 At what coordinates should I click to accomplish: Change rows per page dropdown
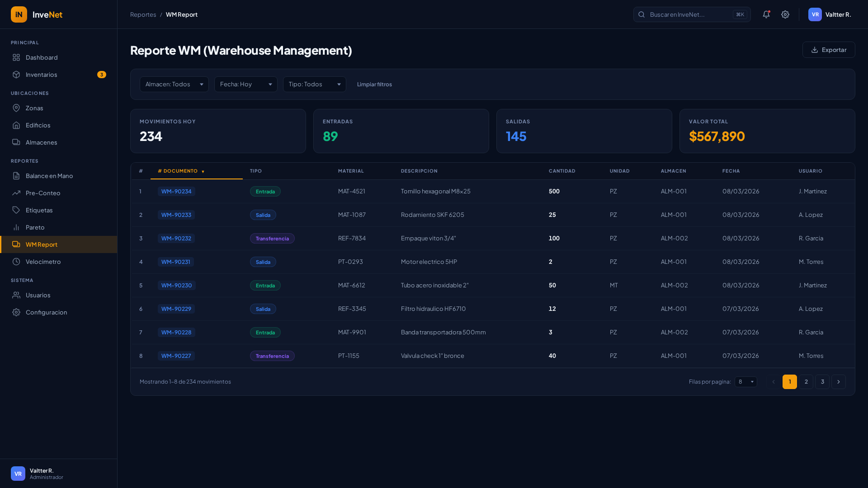click(745, 382)
